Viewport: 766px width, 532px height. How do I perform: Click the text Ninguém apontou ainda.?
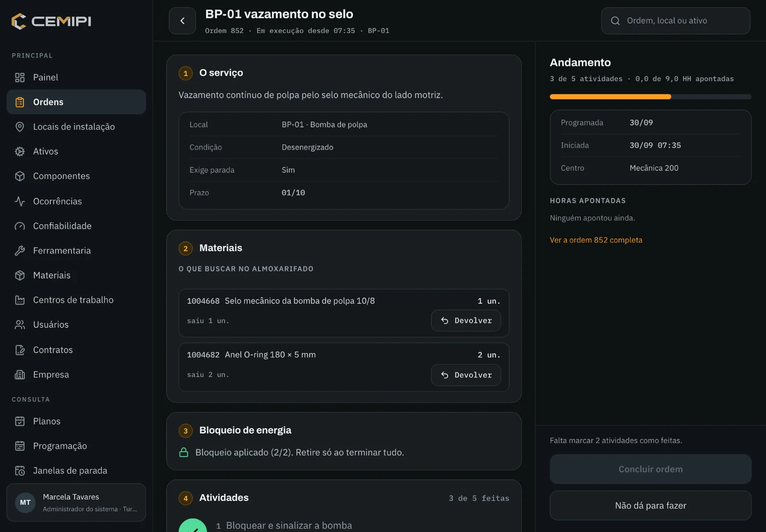click(592, 218)
